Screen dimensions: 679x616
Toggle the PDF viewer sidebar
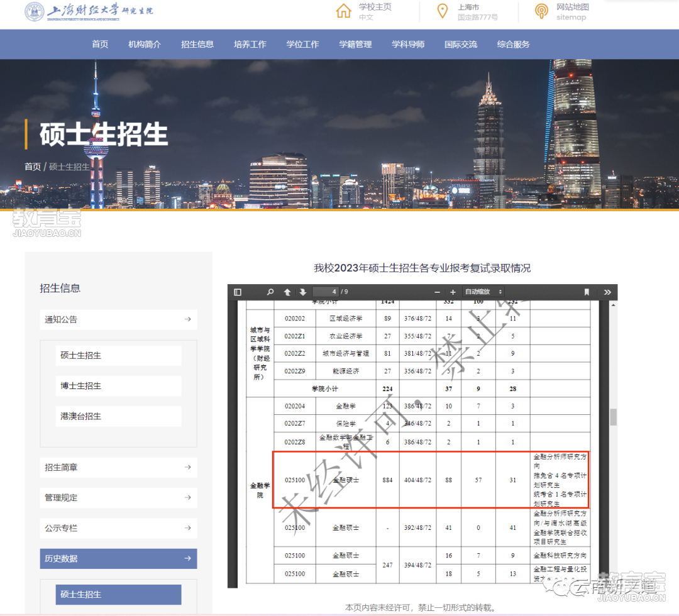238,292
